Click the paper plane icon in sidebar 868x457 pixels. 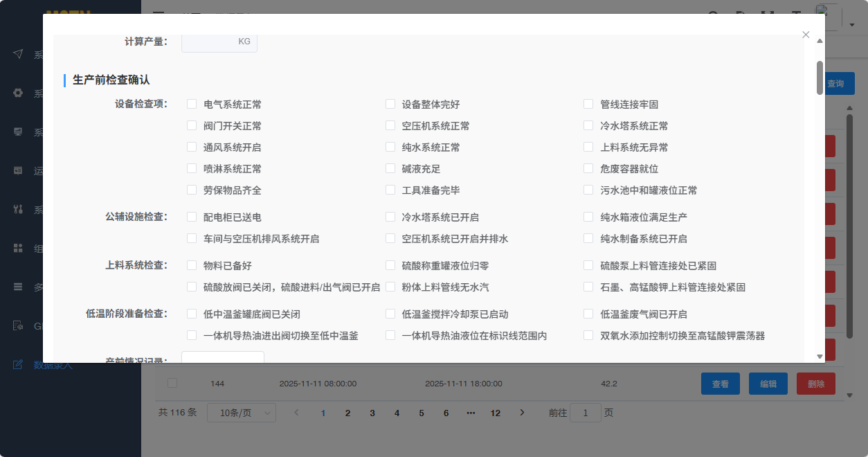point(18,55)
